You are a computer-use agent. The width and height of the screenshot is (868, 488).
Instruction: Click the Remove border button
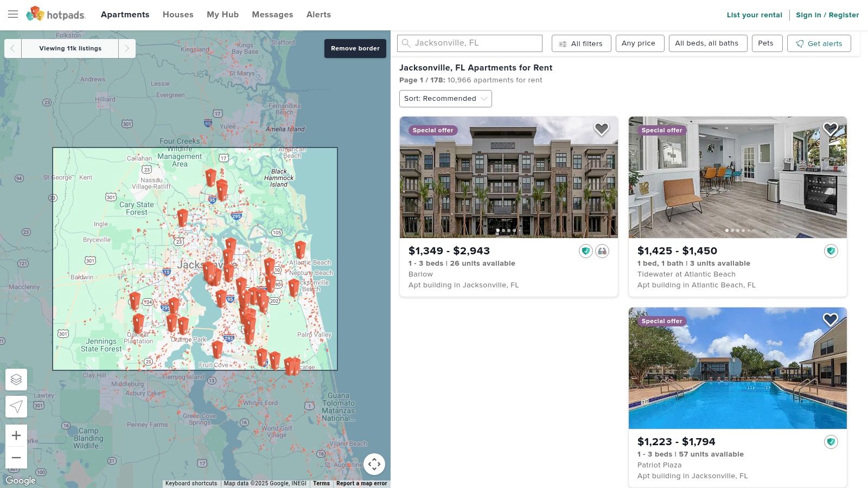355,48
